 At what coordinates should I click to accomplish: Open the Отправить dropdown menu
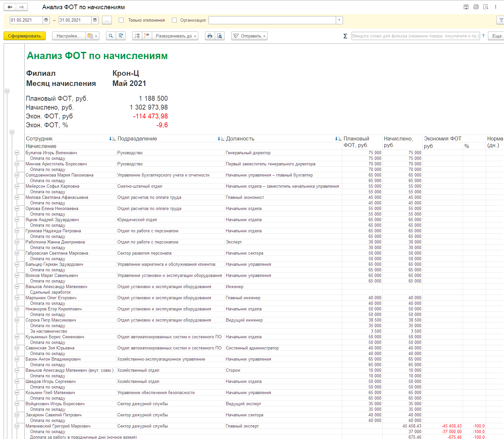pyautogui.click(x=249, y=36)
